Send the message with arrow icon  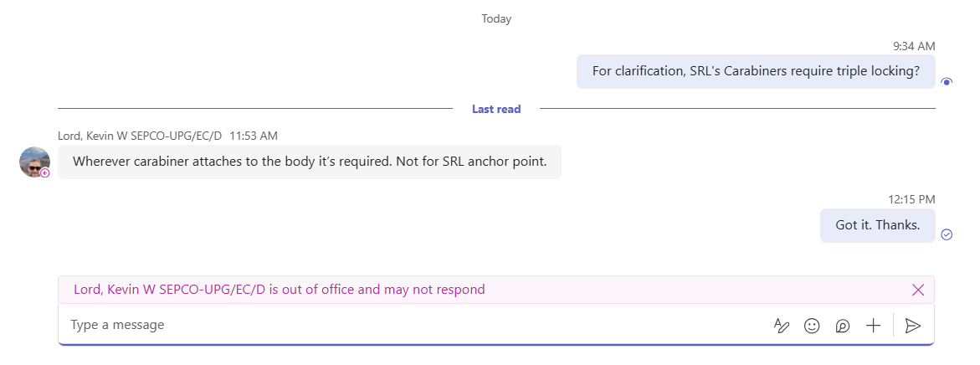913,326
